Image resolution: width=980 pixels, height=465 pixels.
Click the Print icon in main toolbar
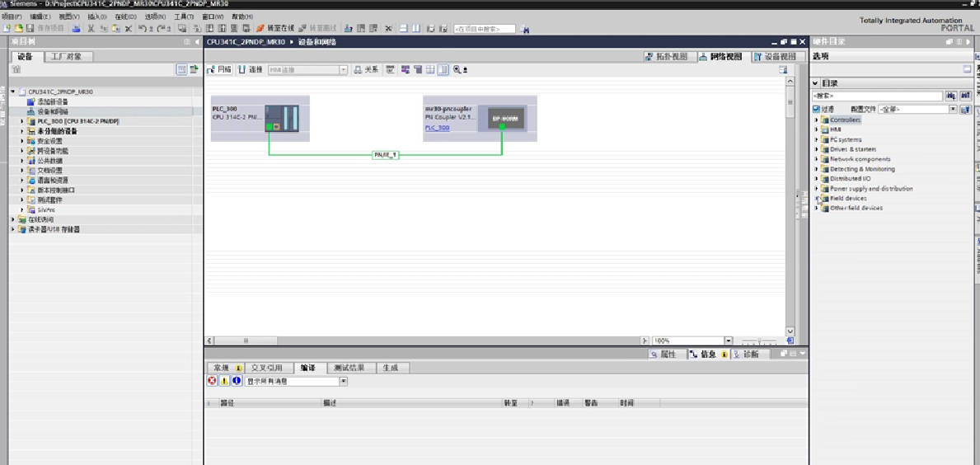tap(77, 28)
